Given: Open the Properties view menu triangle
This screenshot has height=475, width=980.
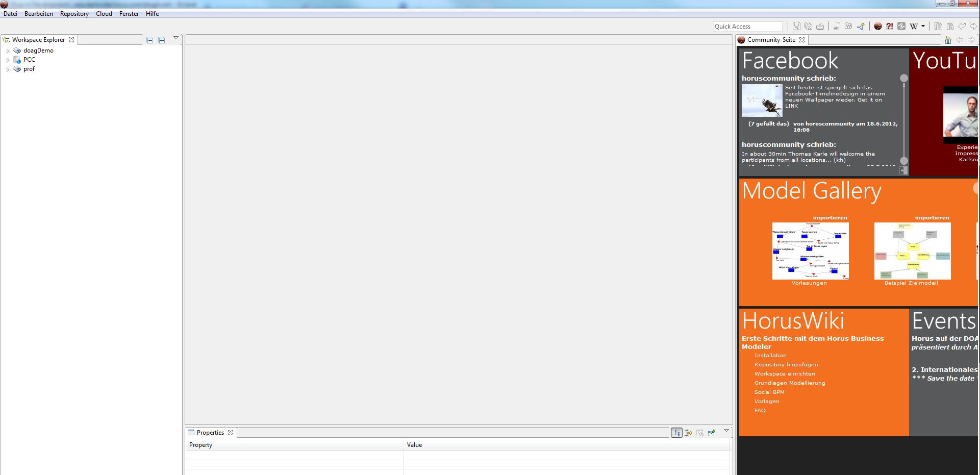Looking at the screenshot, I should point(726,431).
